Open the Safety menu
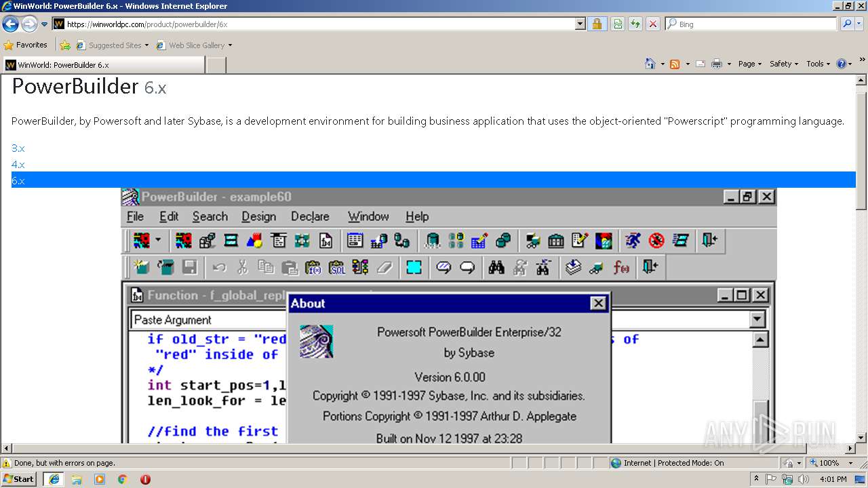 (783, 64)
